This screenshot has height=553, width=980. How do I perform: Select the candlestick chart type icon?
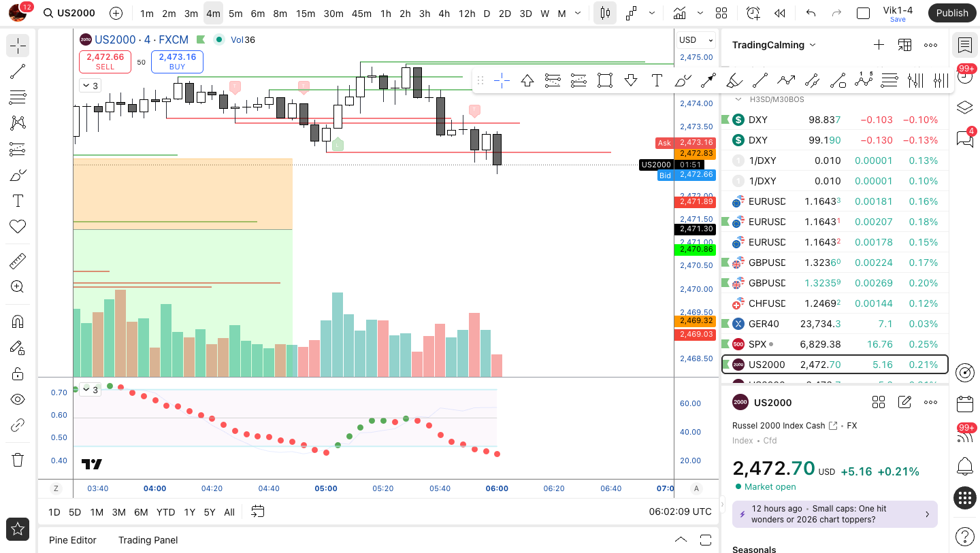tap(605, 13)
